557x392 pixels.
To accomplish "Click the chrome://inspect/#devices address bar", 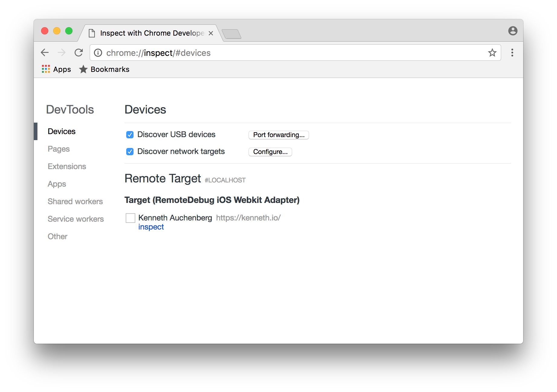I will [x=295, y=53].
